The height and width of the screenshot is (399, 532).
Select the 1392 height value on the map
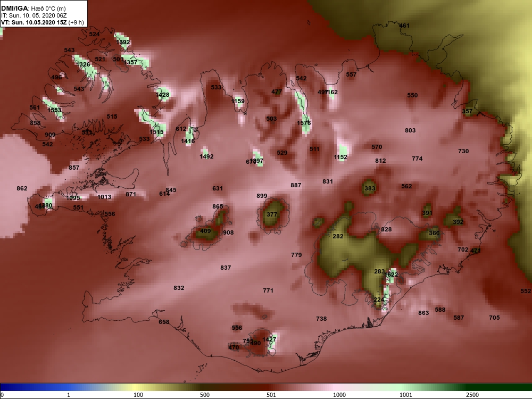[123, 42]
